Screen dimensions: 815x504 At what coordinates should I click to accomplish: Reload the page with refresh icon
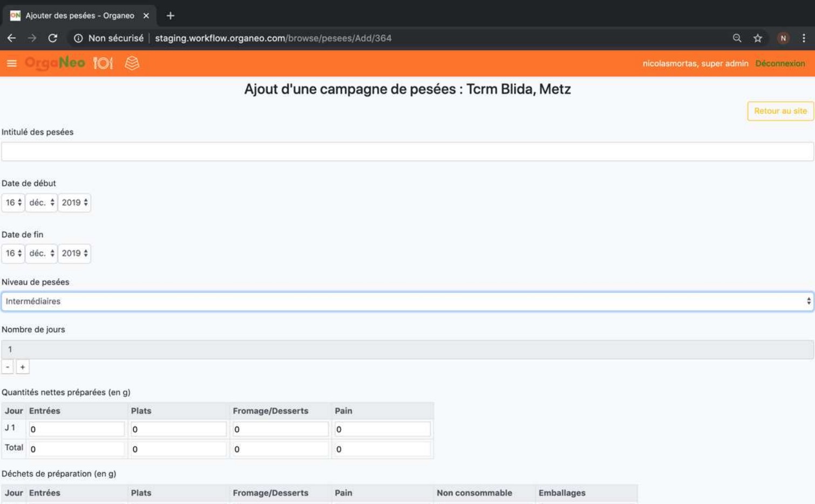[x=52, y=38]
